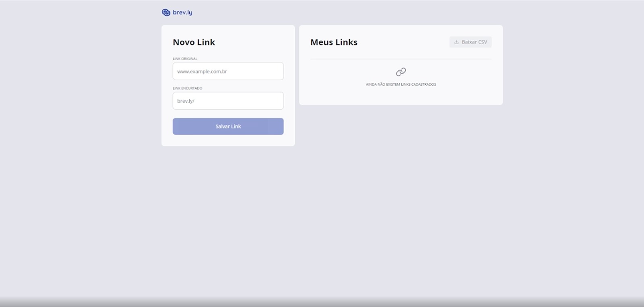Screen dimensions: 644x307
Task: Click the chain link empty-state icon
Action: pos(401,72)
